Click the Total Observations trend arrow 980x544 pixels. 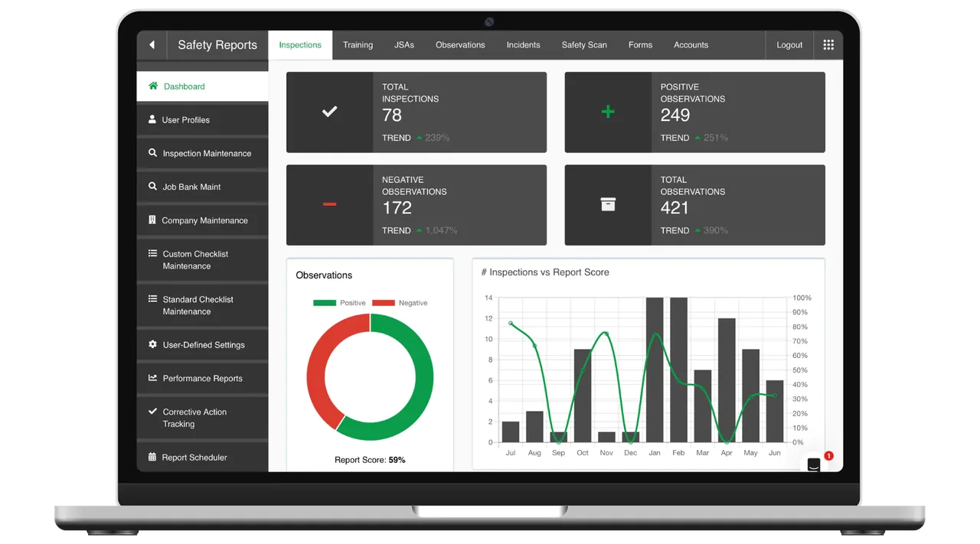point(697,230)
